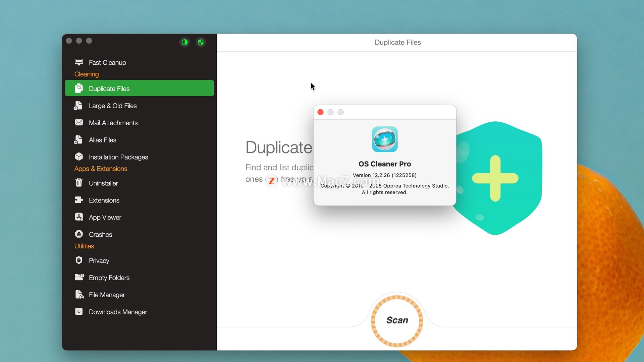Viewport: 644px width, 362px height.
Task: Select Empty Folders label
Action: 109,278
